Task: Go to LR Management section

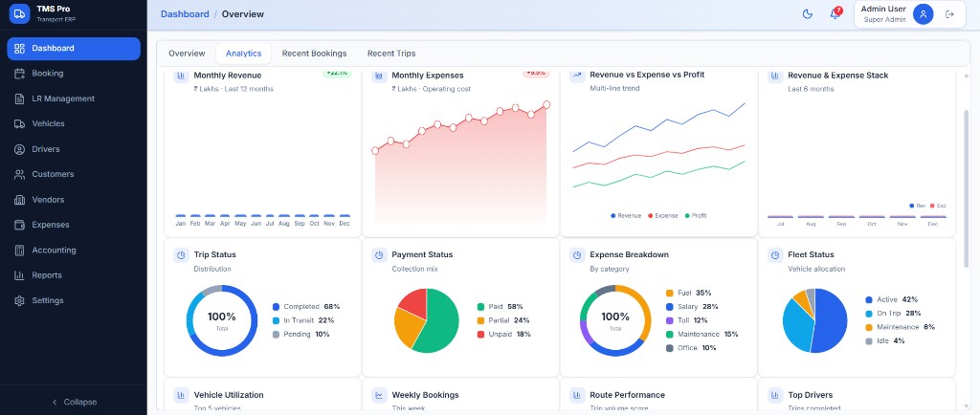Action: pyautogui.click(x=74, y=98)
